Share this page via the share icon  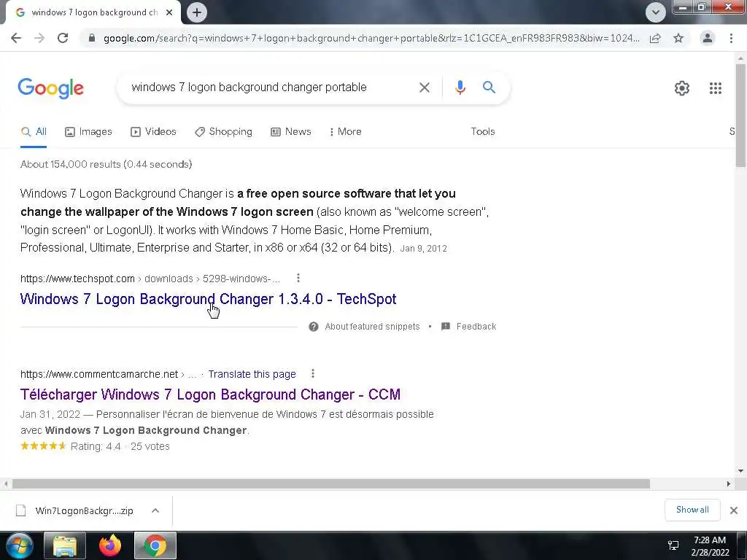[x=655, y=38]
